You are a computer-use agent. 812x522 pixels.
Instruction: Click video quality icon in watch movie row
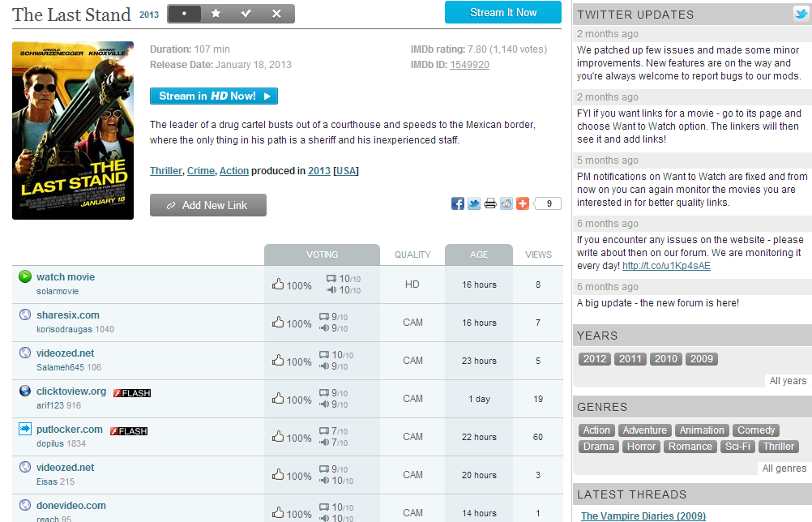click(x=331, y=279)
